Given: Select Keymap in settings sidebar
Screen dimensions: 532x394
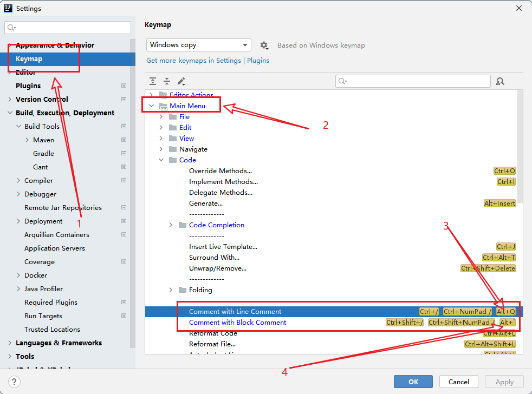Looking at the screenshot, I should [29, 58].
